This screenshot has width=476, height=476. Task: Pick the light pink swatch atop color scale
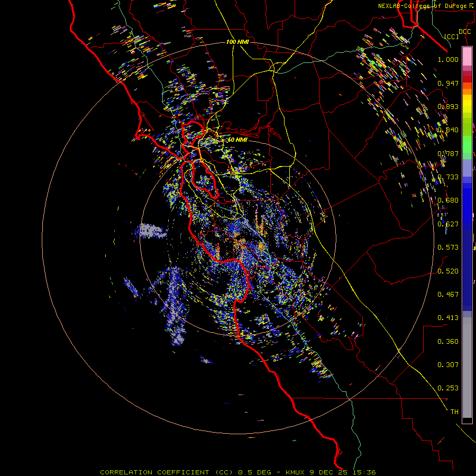(467, 57)
